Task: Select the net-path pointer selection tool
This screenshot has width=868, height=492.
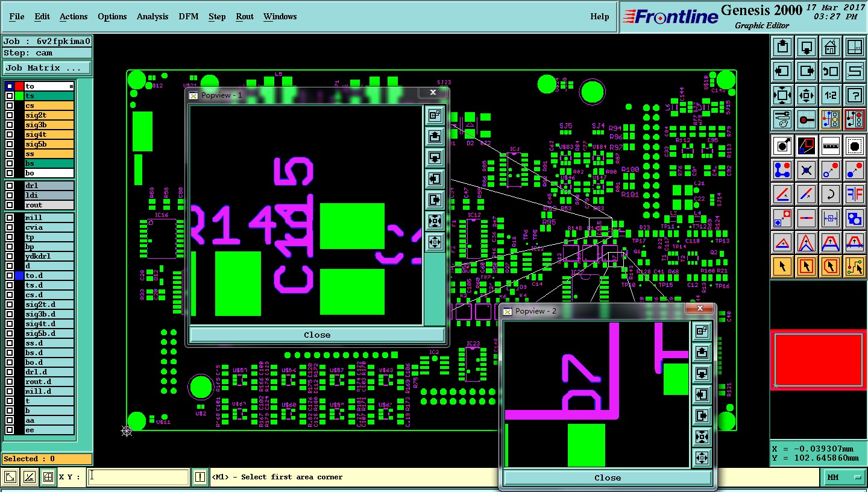Action: 855,266
